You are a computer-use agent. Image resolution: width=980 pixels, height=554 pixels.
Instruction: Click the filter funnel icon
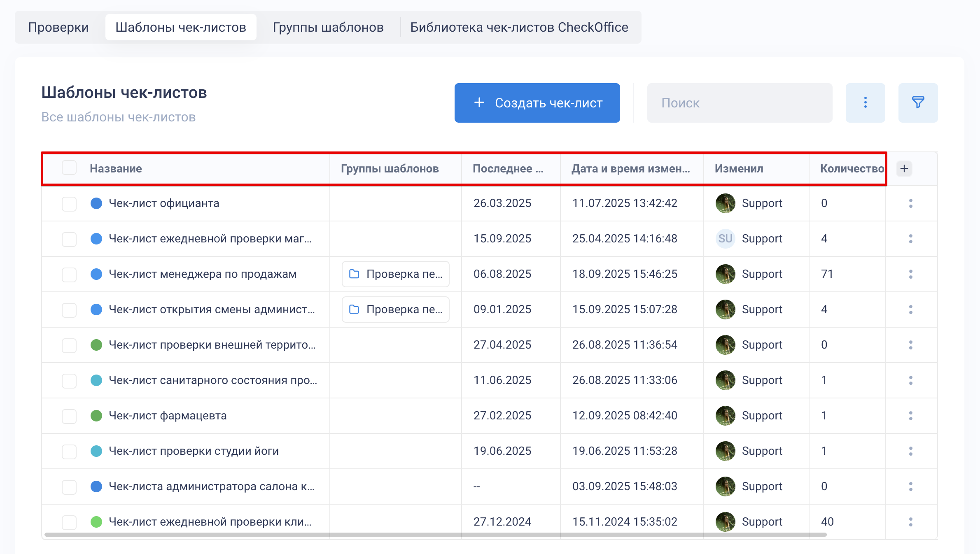tap(918, 102)
